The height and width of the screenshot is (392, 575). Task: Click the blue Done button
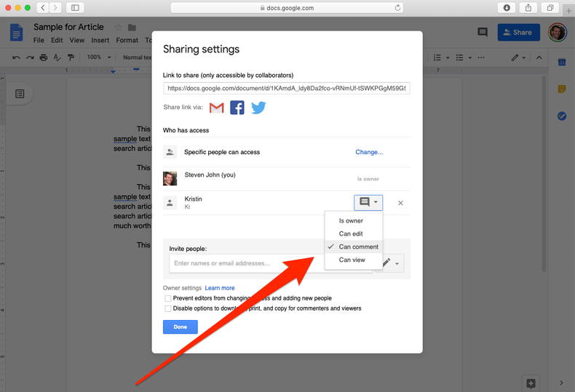pos(180,327)
